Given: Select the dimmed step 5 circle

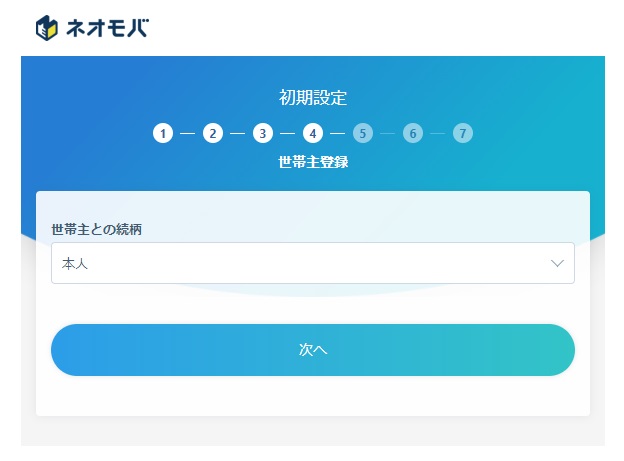Looking at the screenshot, I should (x=363, y=133).
